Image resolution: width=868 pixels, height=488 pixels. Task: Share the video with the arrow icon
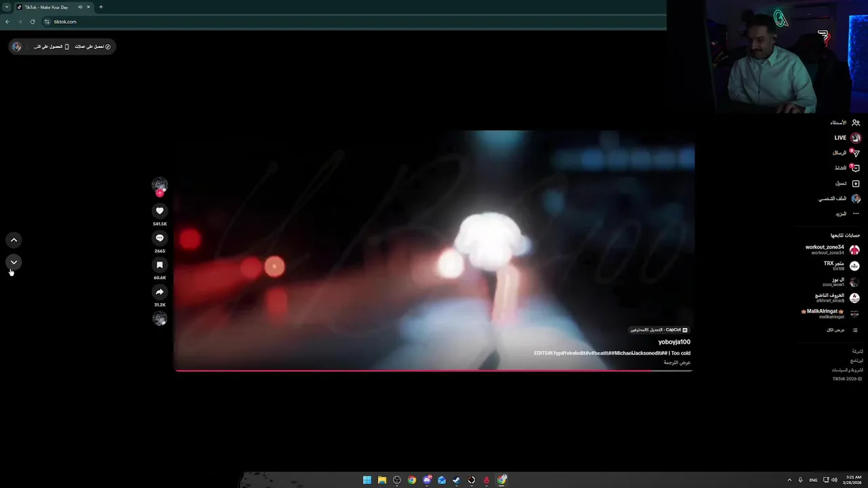point(159,292)
